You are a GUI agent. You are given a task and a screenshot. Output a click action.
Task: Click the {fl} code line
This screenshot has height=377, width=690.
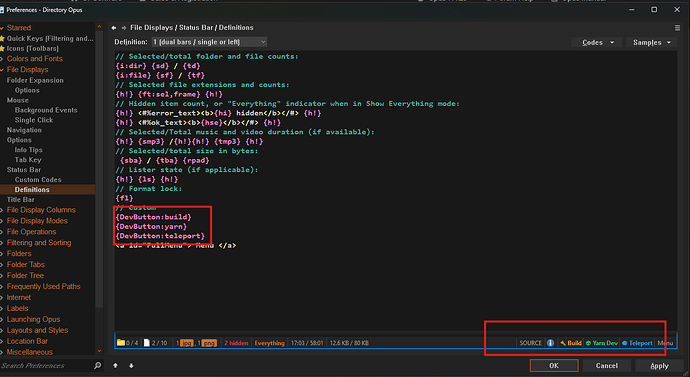(x=124, y=198)
